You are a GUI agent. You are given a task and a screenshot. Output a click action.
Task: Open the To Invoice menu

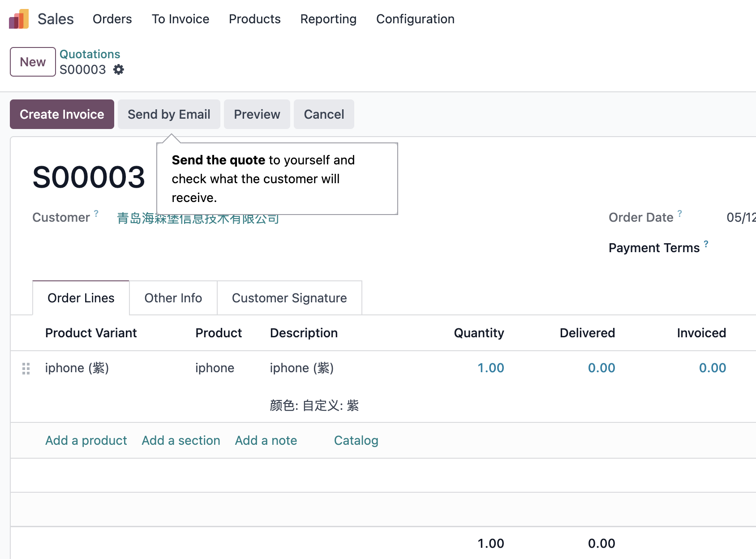pyautogui.click(x=180, y=19)
